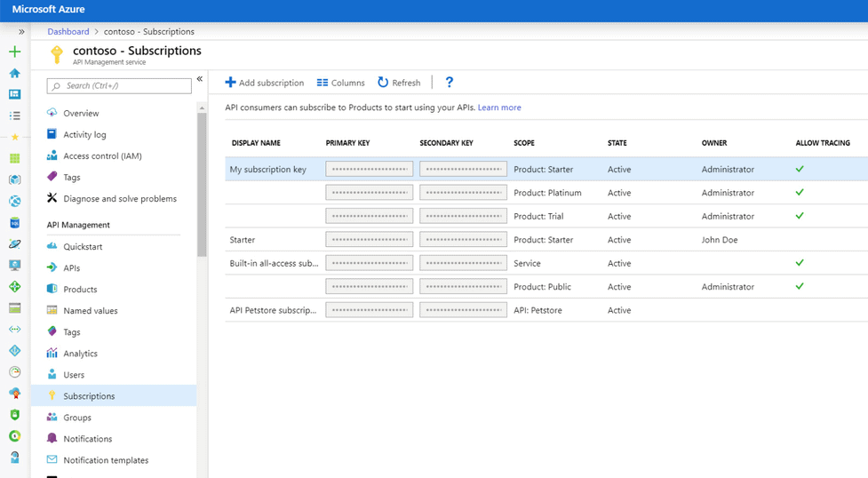Expand the left navigation rail
The height and width of the screenshot is (478, 868).
21,32
